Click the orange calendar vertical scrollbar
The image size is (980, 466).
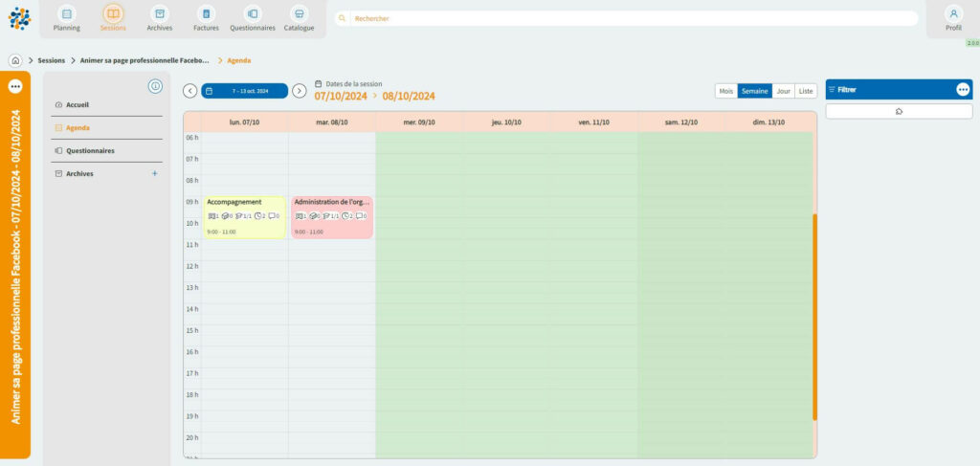coord(814,316)
